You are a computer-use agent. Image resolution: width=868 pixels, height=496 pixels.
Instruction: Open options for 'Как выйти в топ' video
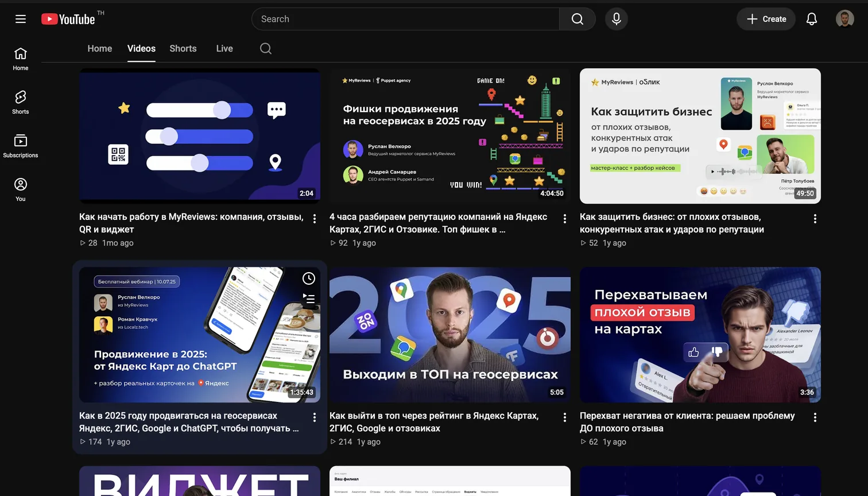coord(565,417)
